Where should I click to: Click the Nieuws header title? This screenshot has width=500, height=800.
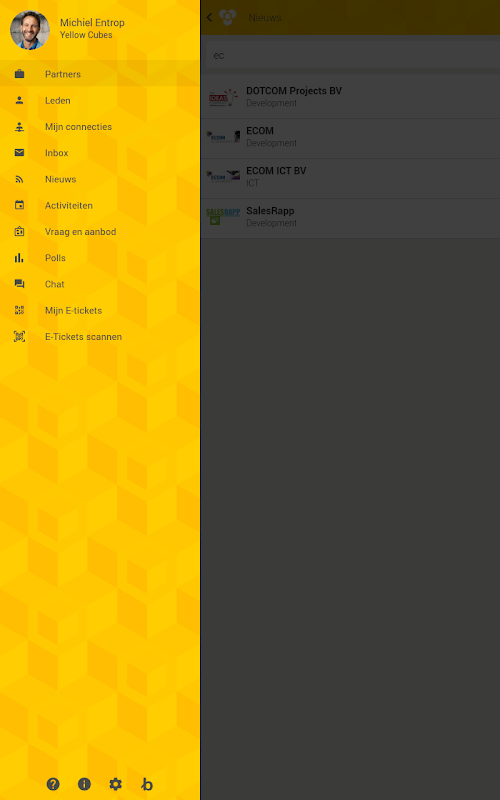265,17
